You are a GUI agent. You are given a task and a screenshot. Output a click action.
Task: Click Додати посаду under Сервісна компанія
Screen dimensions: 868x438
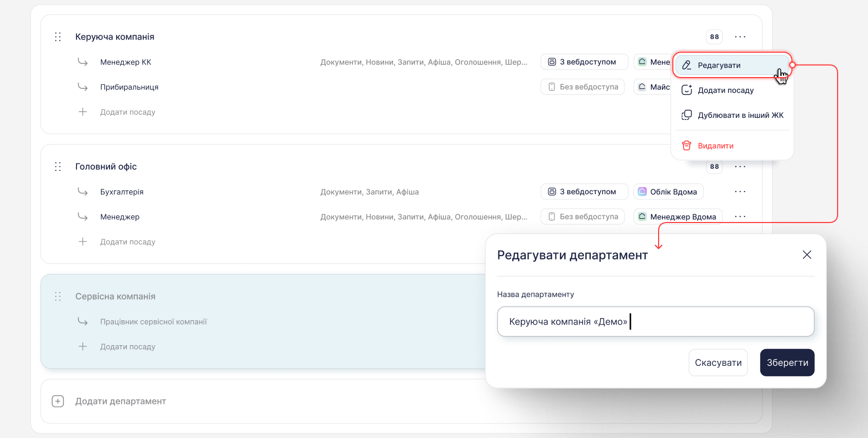(x=127, y=346)
